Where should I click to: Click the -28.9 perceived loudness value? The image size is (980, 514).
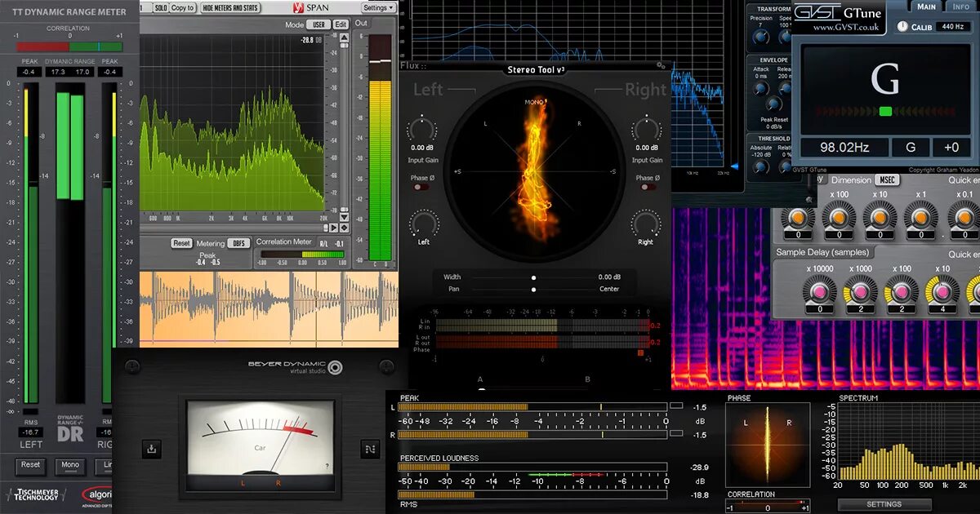tap(698, 467)
